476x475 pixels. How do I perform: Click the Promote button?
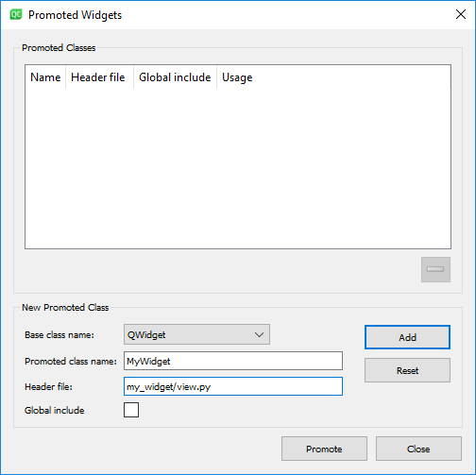[324, 449]
